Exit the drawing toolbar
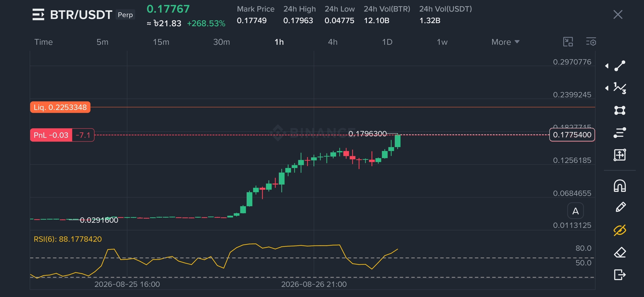Viewport: 644px width, 297px height. (620, 275)
